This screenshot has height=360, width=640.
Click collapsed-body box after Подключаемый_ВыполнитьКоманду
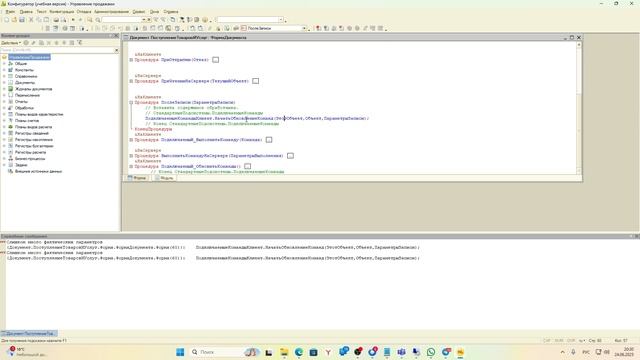(269, 140)
